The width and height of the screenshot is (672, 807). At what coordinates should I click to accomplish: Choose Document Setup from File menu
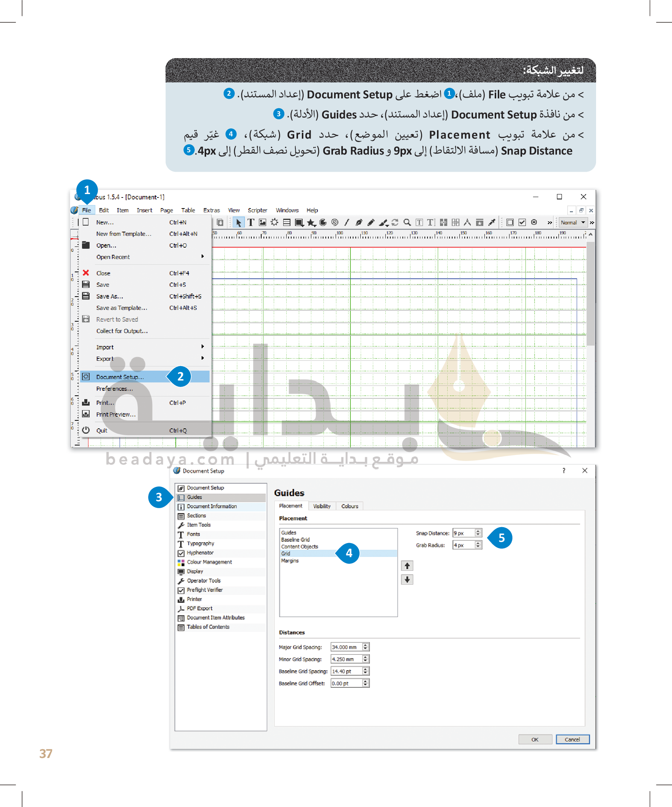(120, 377)
